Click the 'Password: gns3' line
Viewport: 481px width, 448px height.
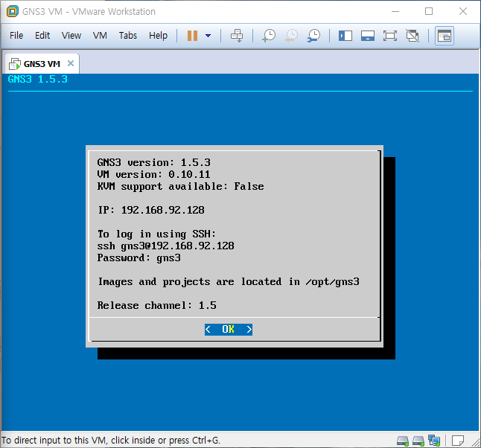coord(139,258)
